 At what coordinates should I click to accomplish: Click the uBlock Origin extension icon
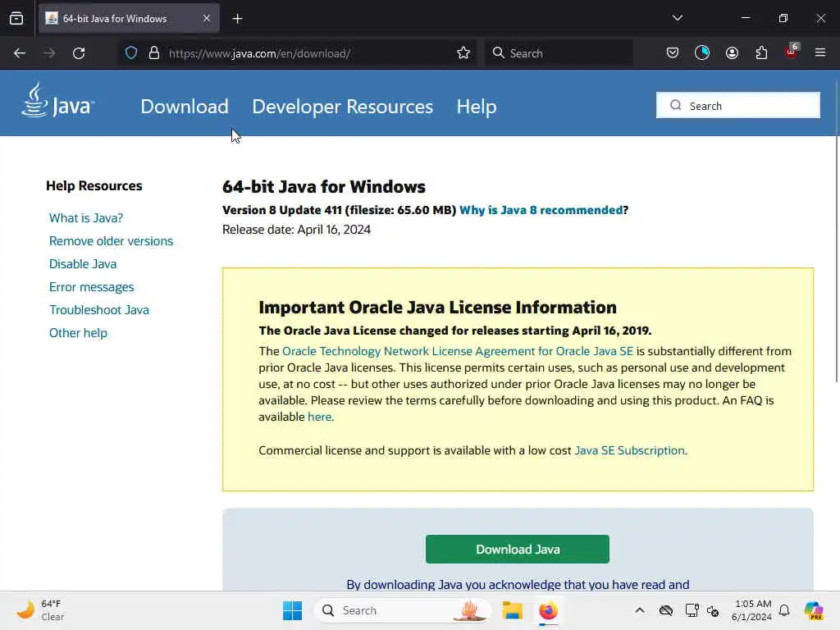[x=791, y=53]
